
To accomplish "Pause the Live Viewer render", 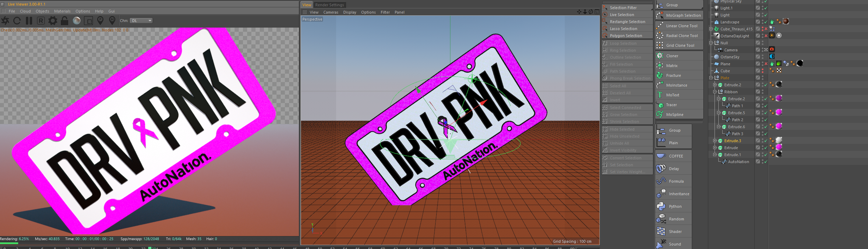I will [x=29, y=21].
